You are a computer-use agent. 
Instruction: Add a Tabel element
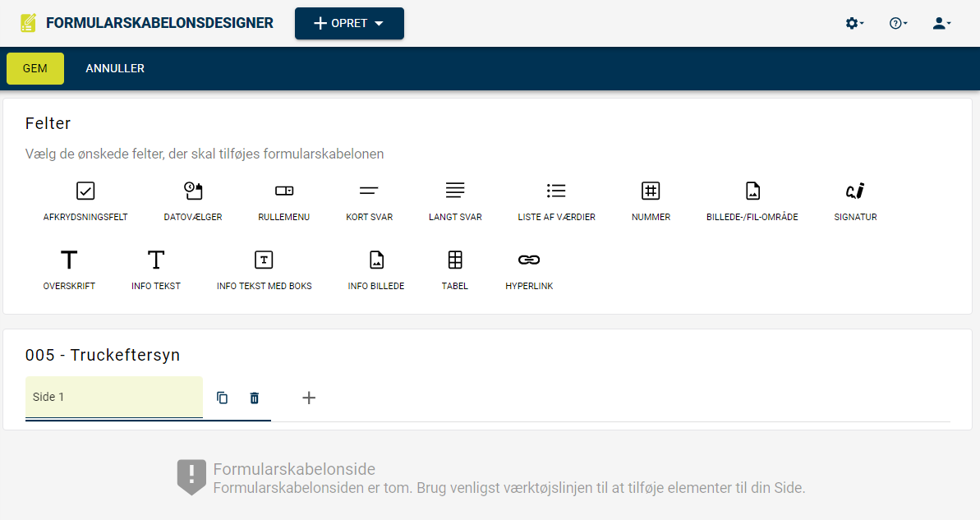(x=455, y=270)
